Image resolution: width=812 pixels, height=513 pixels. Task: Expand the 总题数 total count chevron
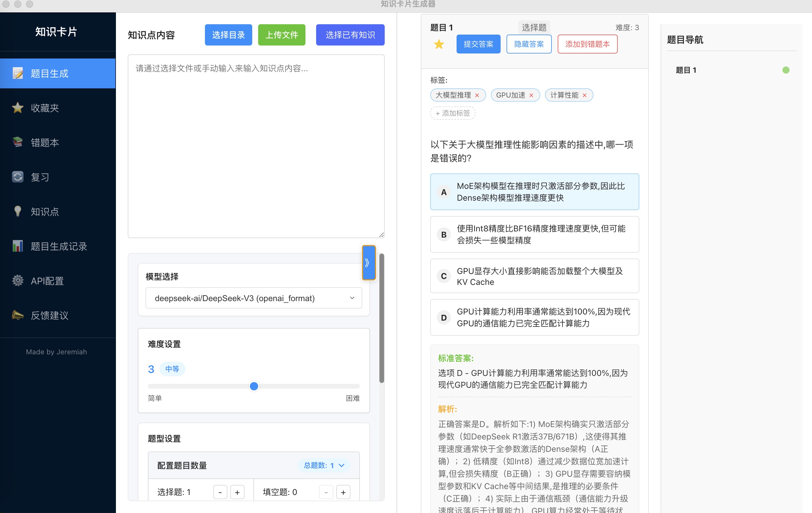pos(342,465)
